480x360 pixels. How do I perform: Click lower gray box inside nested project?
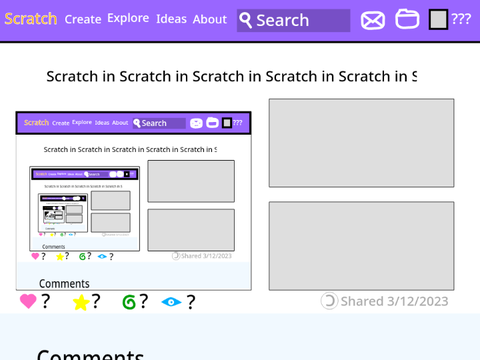pos(191,230)
